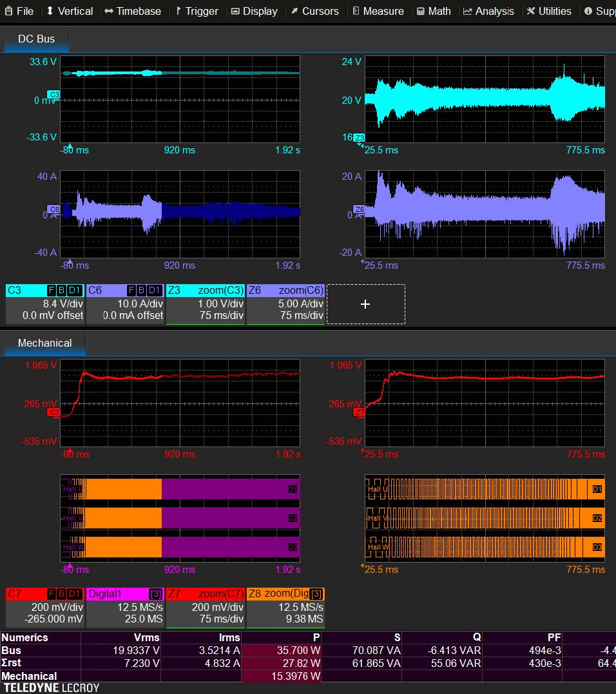The width and height of the screenshot is (616, 694).
Task: Open the Trigger menu
Action: click(x=197, y=11)
